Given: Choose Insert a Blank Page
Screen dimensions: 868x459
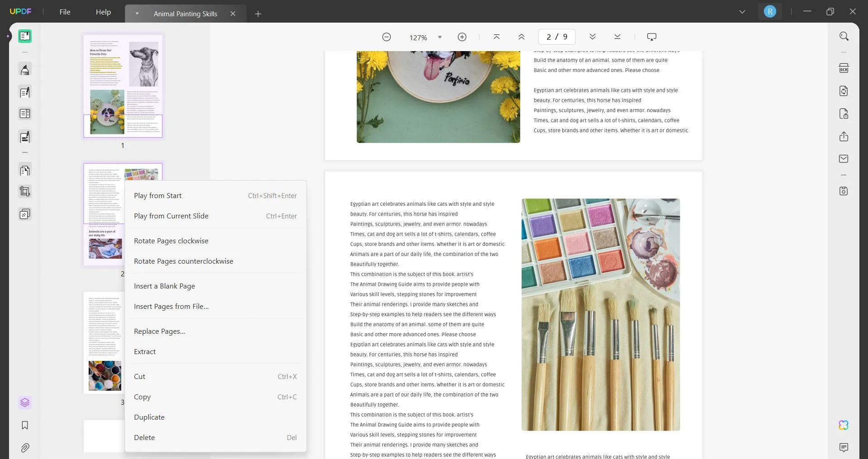Looking at the screenshot, I should coord(215,286).
